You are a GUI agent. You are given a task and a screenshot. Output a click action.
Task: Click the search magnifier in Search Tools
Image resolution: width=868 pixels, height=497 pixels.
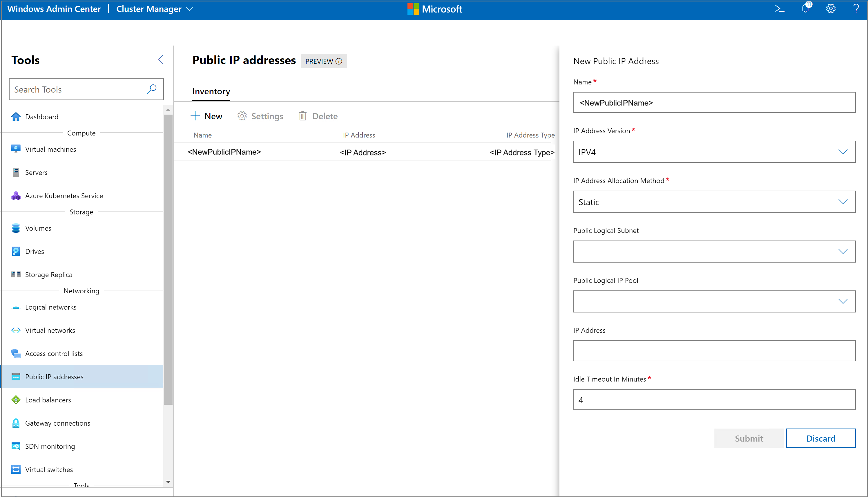pos(151,89)
